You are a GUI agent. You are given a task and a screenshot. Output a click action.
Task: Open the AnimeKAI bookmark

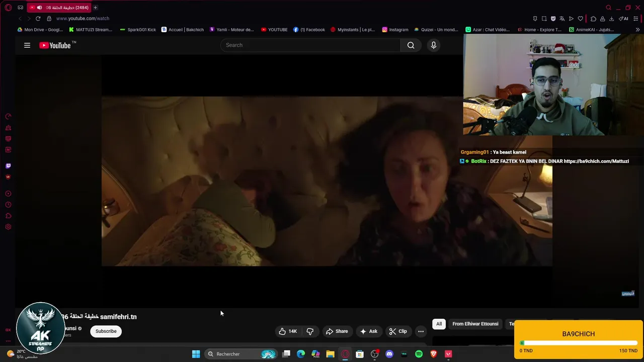pyautogui.click(x=591, y=30)
